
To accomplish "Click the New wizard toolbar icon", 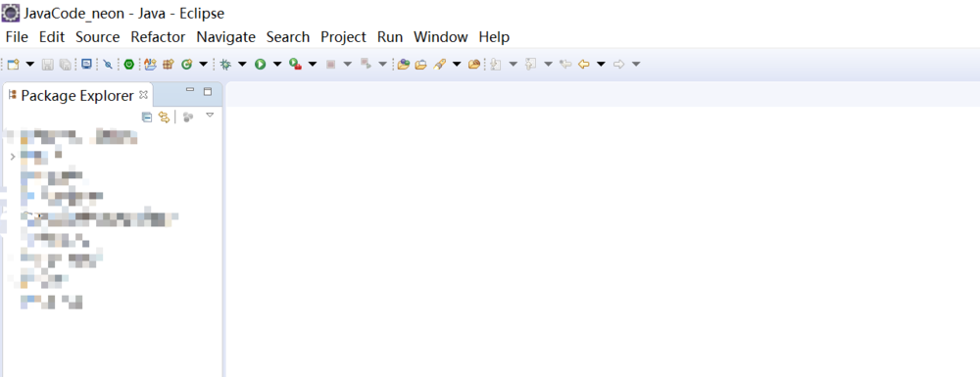I will [x=13, y=64].
